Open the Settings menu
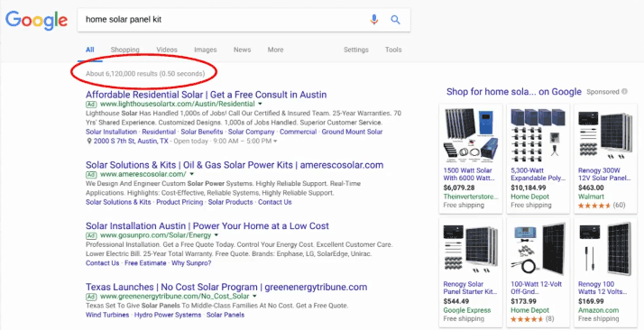Viewport: 644px width, 330px height. [356, 50]
